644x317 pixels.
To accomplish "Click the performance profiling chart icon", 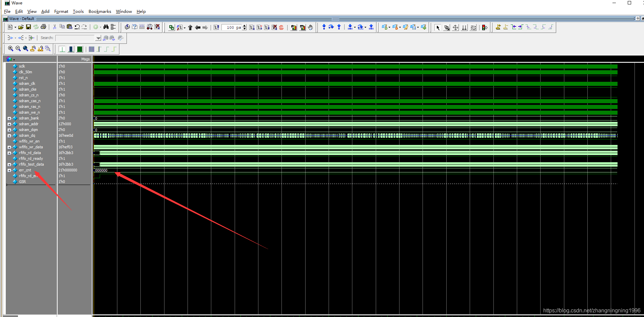I will (294, 27).
